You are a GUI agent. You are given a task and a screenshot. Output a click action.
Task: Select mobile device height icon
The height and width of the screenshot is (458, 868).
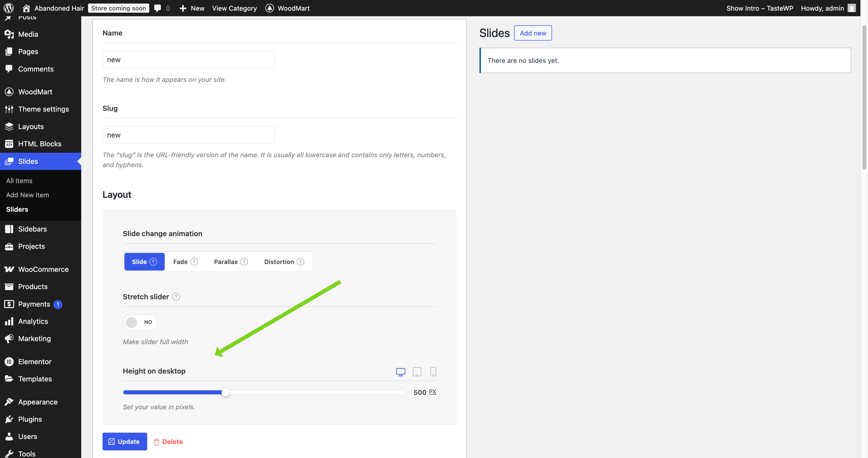tap(433, 372)
